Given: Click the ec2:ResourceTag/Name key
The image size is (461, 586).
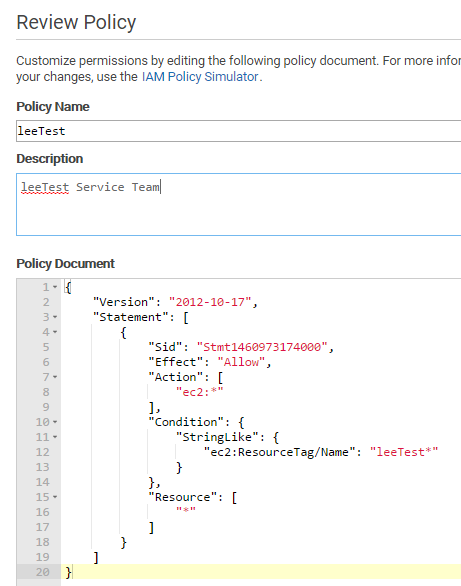Looking at the screenshot, I should click(279, 452).
